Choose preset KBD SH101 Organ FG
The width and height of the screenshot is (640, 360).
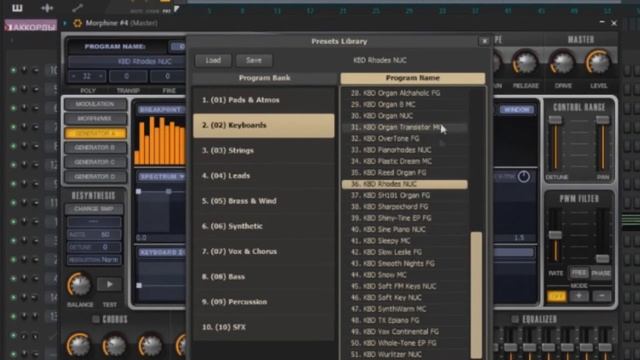(404, 196)
